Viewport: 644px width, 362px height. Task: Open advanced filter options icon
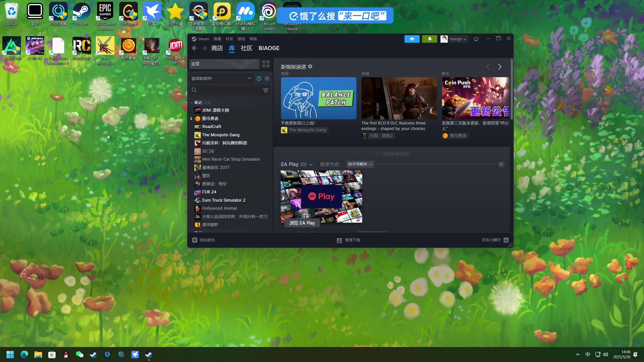tap(266, 90)
